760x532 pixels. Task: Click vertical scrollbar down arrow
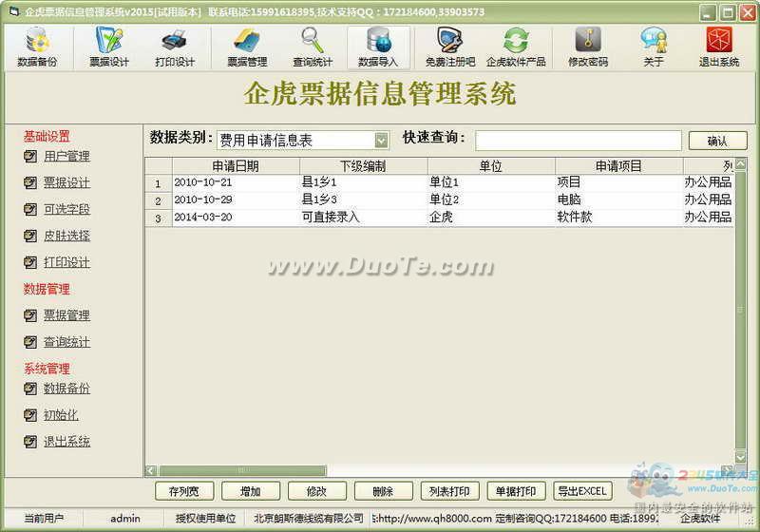741,456
